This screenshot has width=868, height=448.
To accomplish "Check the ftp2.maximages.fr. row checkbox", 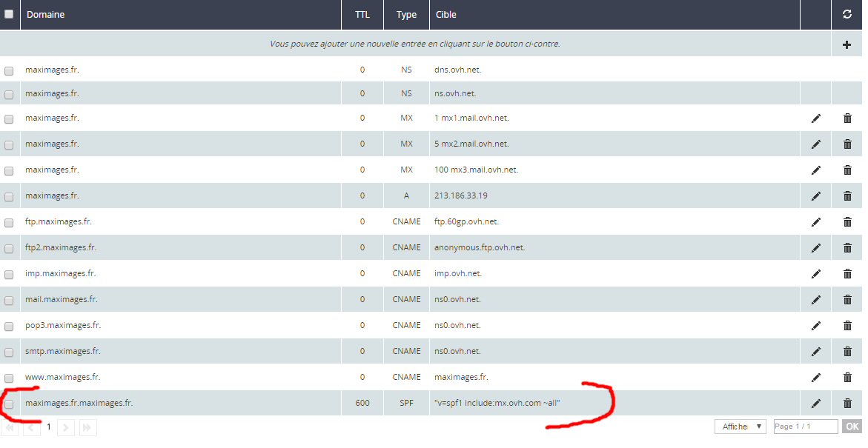I will pos(9,249).
